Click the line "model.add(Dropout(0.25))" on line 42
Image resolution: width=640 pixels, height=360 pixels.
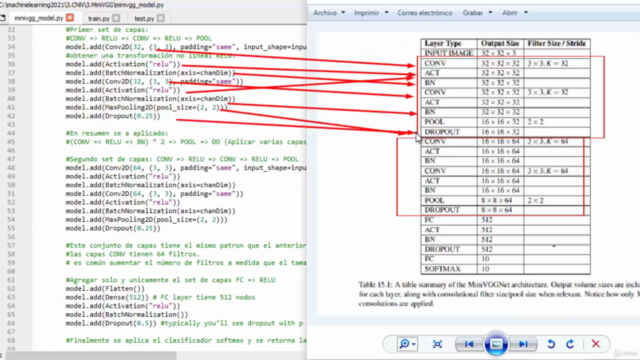[113, 116]
